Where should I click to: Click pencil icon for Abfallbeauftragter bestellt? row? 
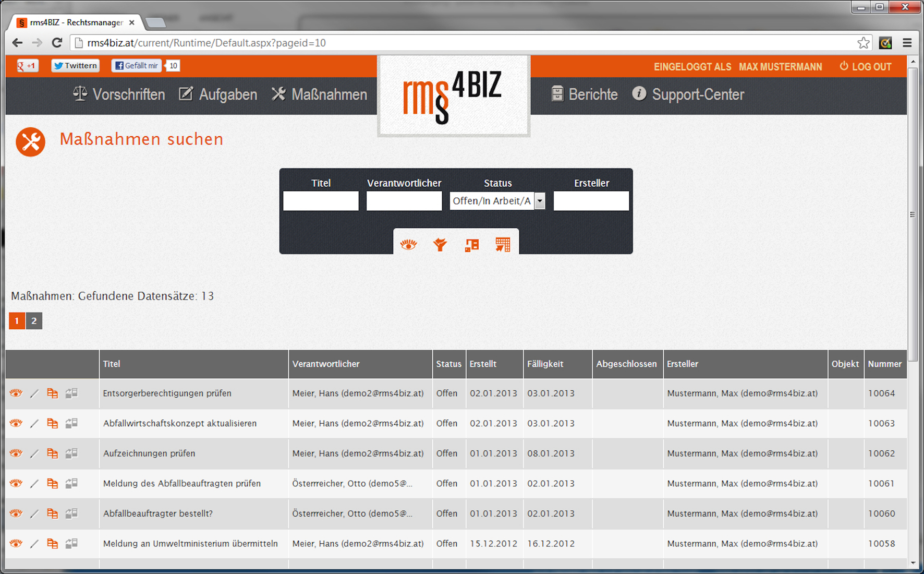(x=34, y=513)
